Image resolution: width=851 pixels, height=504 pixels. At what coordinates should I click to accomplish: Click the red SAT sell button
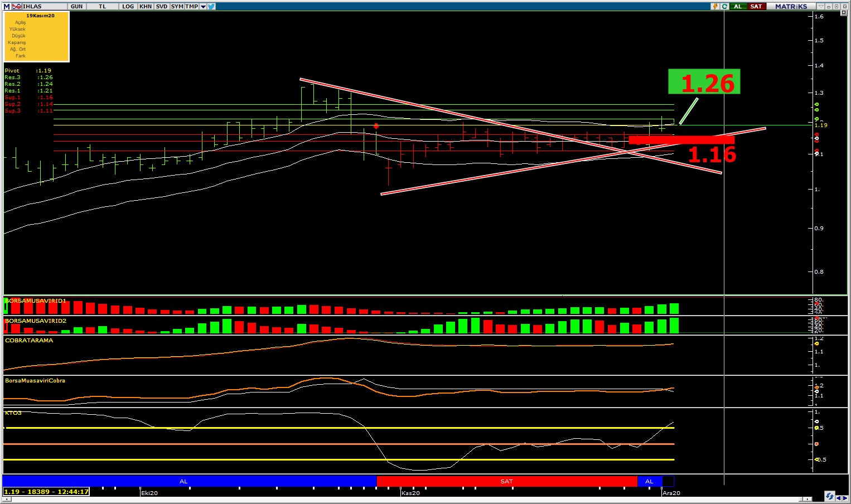[x=756, y=6]
